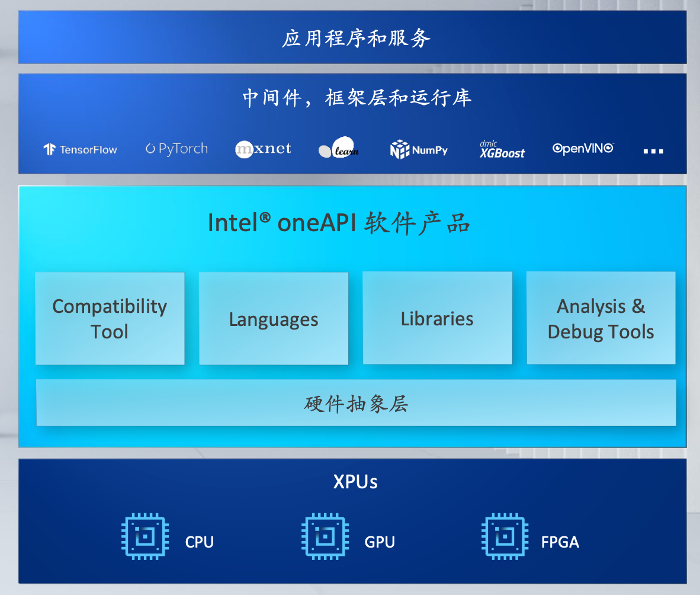Viewport: 700px width, 595px height.
Task: Click the scikit-learn logo
Action: tap(339, 148)
